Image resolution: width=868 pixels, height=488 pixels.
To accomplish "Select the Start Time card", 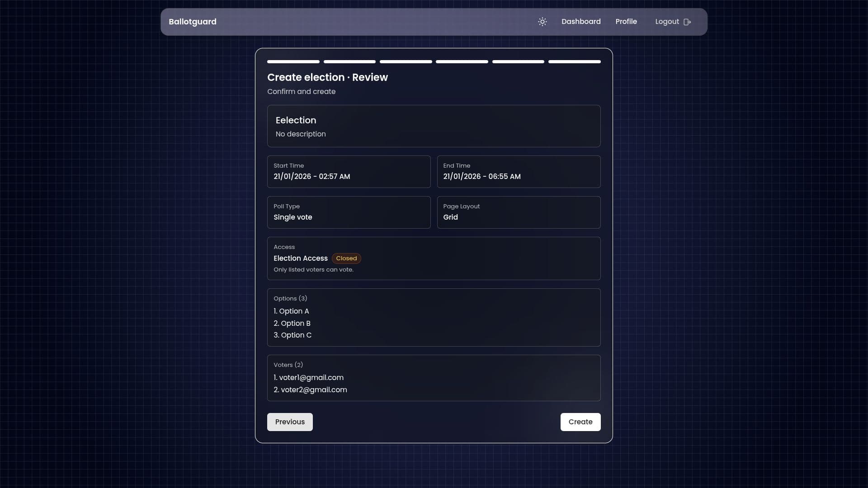I will point(349,172).
